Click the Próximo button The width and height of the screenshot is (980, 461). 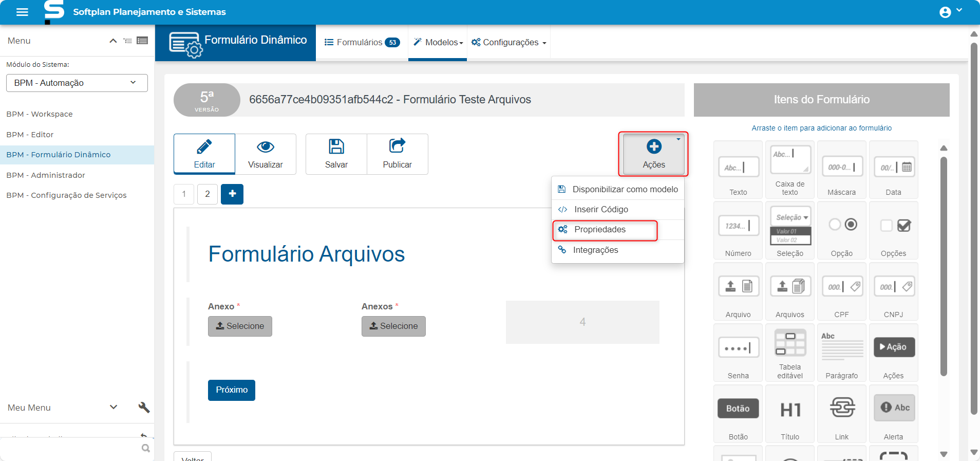232,390
